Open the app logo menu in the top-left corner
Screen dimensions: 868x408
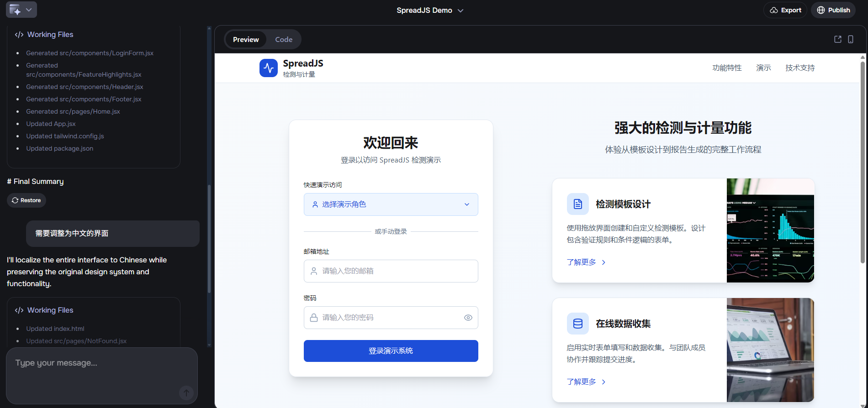[x=21, y=10]
